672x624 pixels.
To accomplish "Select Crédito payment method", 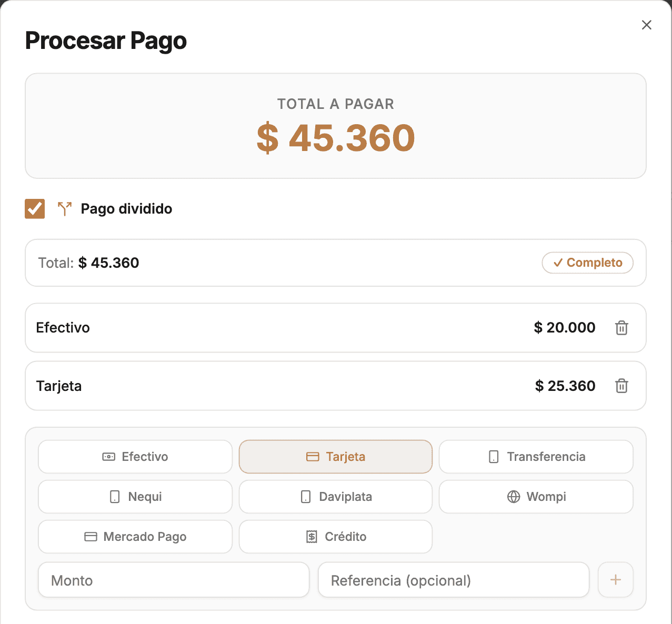I will pyautogui.click(x=336, y=537).
